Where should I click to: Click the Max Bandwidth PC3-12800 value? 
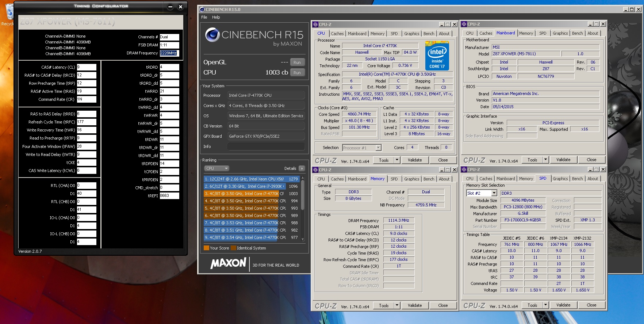[x=523, y=207]
